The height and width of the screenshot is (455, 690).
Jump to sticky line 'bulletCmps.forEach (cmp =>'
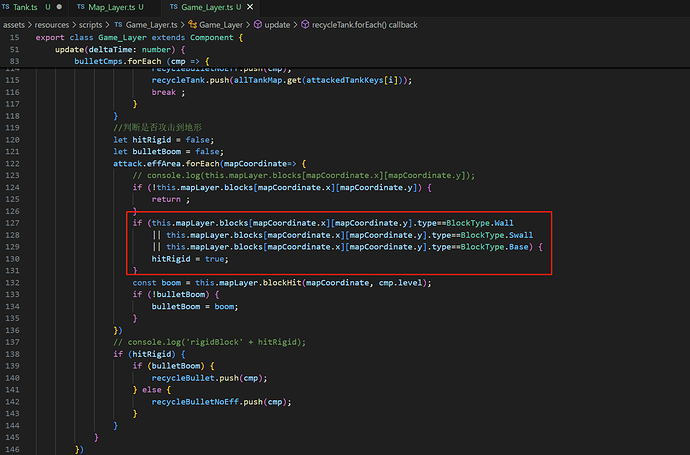tap(142, 61)
